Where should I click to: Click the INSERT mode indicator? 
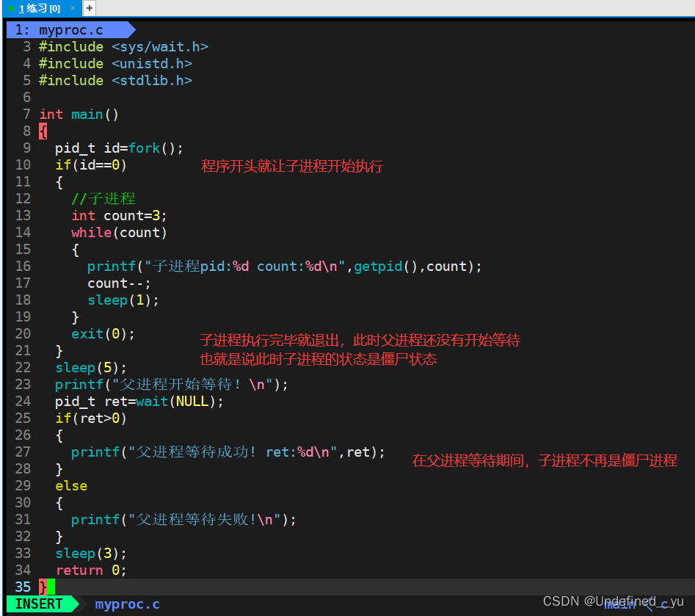(x=39, y=604)
